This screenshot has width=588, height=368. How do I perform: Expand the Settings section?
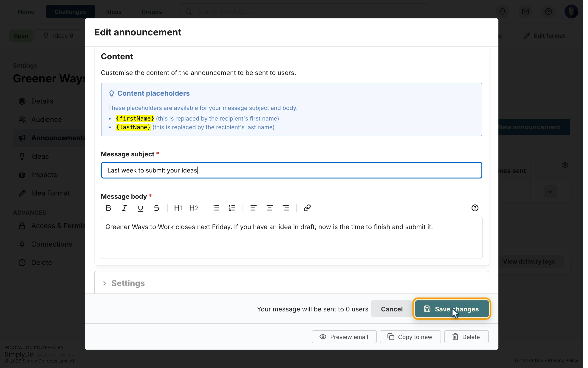[x=291, y=283]
